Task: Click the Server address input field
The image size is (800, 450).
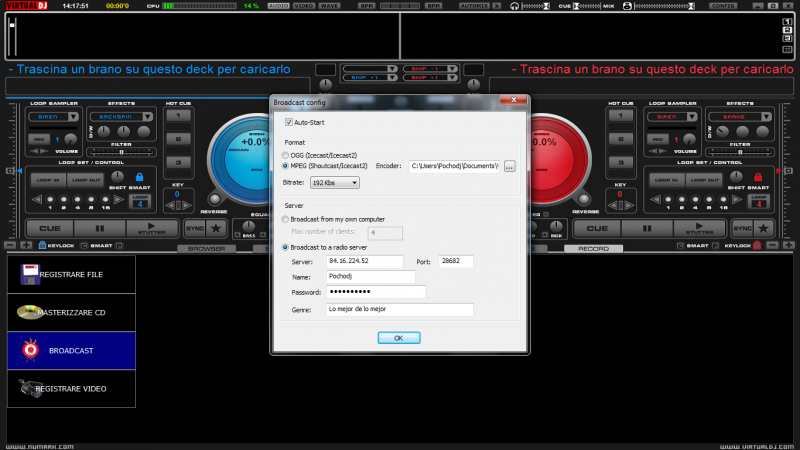Action: pyautogui.click(x=364, y=261)
